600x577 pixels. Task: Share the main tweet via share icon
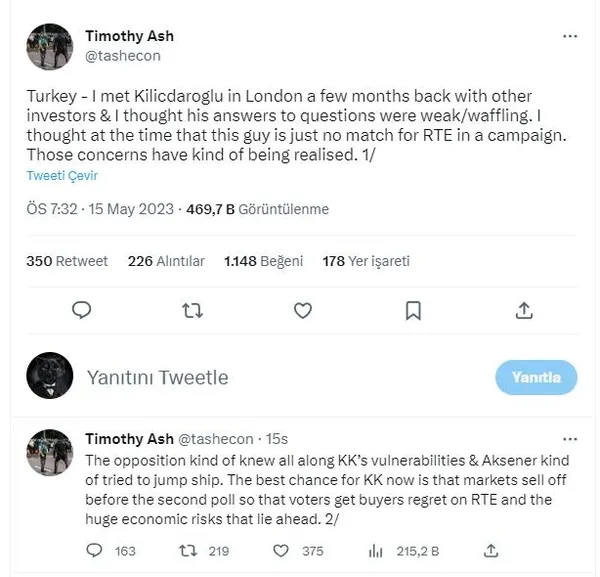tap(524, 310)
